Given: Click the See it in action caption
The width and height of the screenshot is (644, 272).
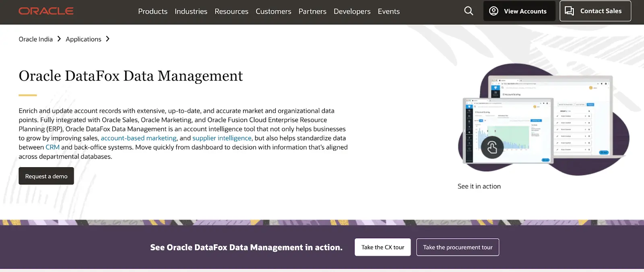Looking at the screenshot, I should pyautogui.click(x=479, y=186).
